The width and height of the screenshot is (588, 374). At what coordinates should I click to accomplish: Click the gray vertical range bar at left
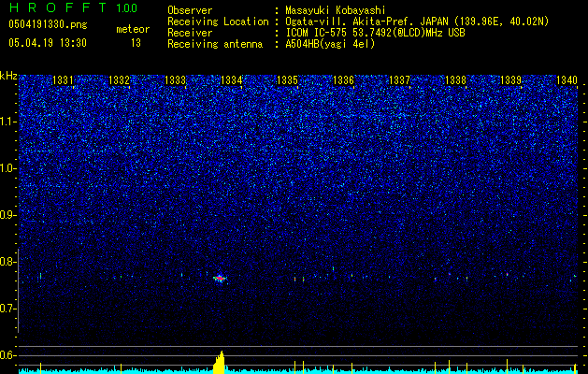pyautogui.click(x=18, y=291)
